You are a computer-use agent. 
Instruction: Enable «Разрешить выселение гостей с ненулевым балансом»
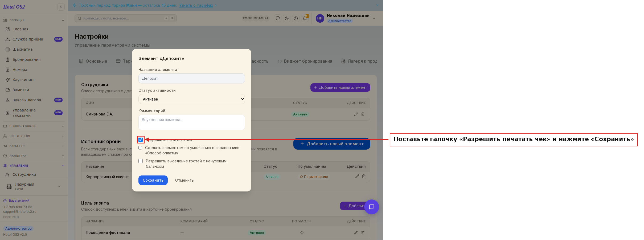tap(141, 161)
